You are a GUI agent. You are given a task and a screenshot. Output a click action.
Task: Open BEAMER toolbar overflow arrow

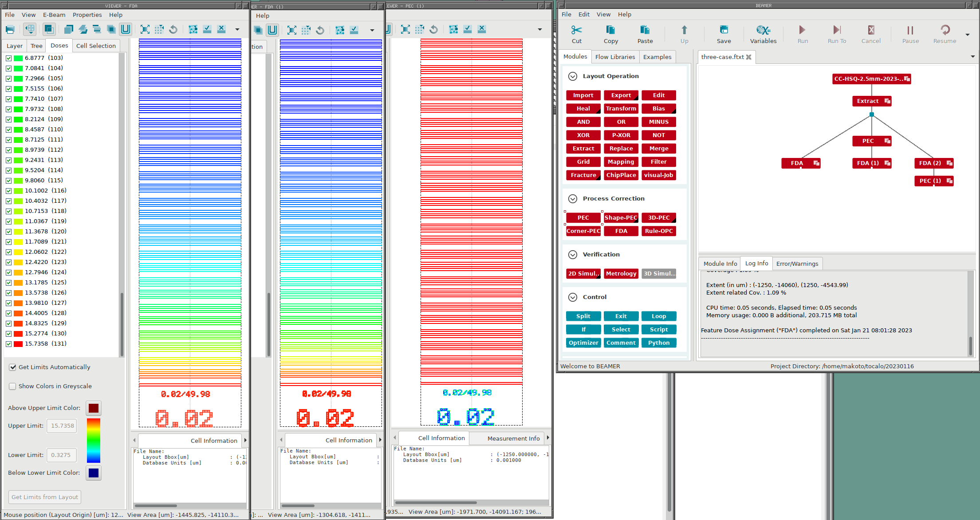coord(968,35)
